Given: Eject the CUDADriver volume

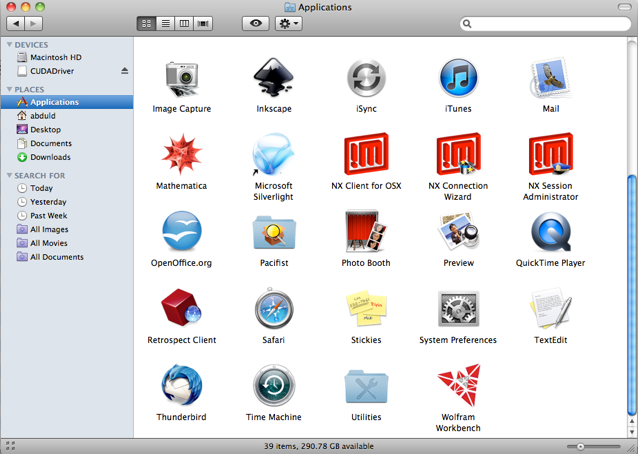Looking at the screenshot, I should tap(125, 71).
